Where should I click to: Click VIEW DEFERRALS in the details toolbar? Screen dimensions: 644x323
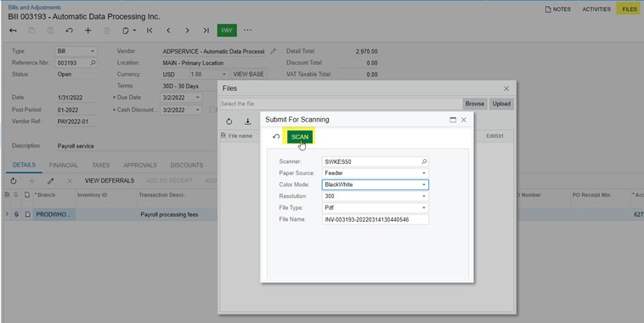point(110,181)
